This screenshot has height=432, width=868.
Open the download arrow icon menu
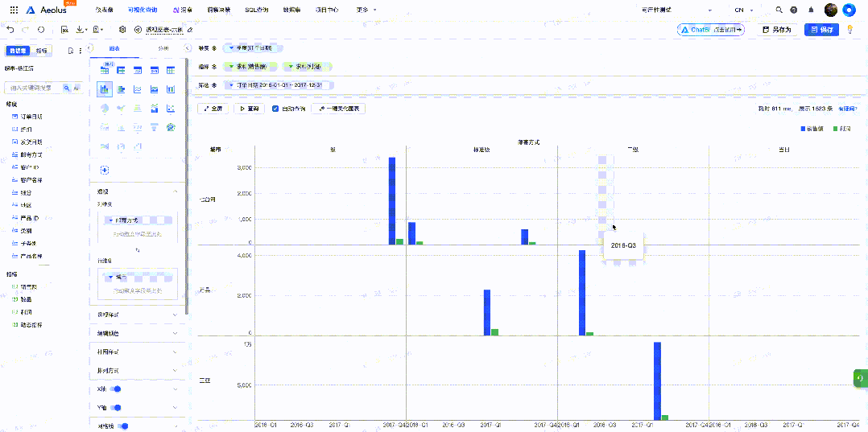[81, 29]
